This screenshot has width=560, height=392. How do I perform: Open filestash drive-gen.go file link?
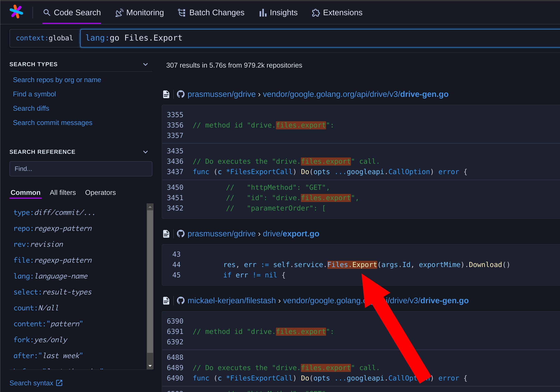[376, 300]
